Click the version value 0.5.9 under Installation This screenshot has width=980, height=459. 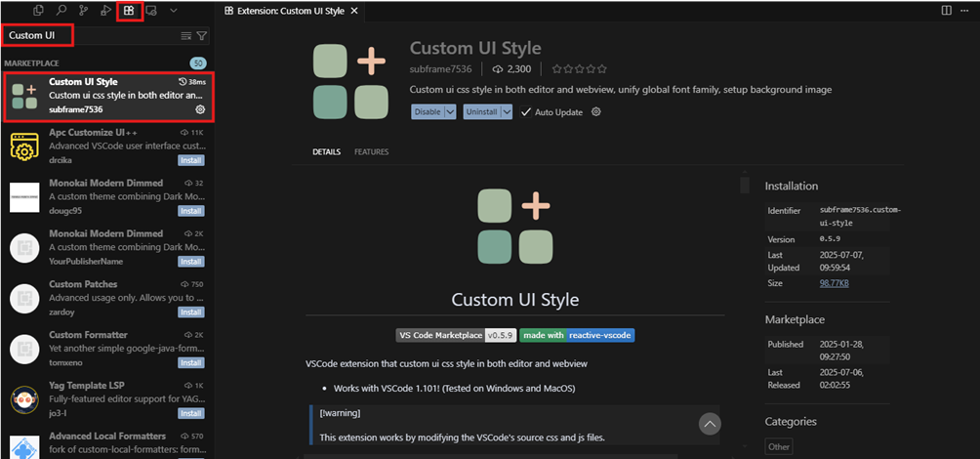pyautogui.click(x=830, y=239)
